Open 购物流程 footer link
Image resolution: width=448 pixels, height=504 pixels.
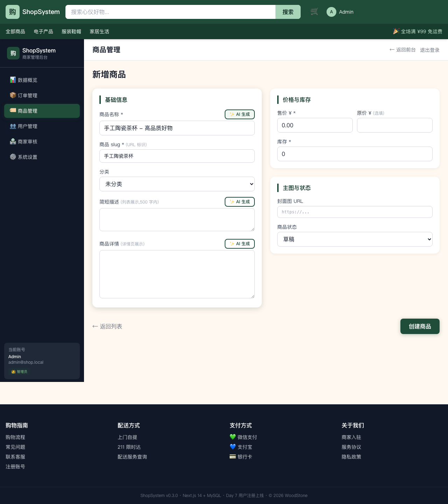tap(15, 437)
